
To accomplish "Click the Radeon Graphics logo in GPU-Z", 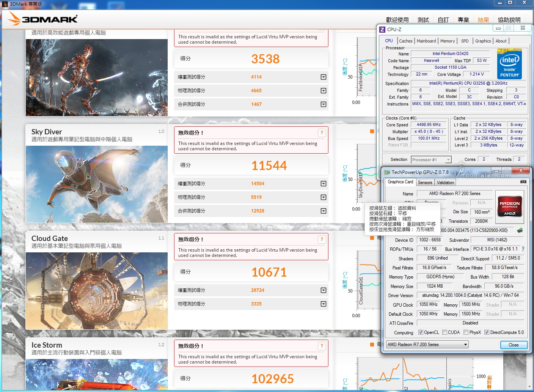I will click(510, 207).
